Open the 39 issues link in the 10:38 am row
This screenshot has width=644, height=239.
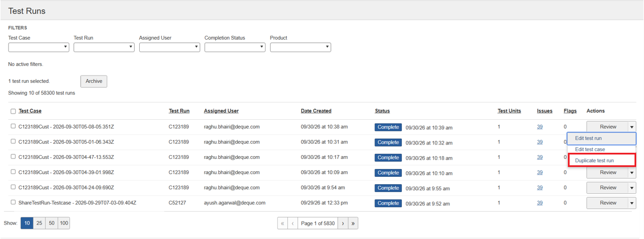coord(539,126)
